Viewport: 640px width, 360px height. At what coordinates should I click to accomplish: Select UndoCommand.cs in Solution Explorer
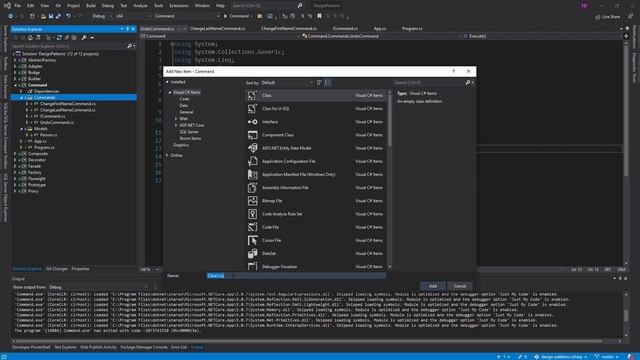tap(57, 122)
